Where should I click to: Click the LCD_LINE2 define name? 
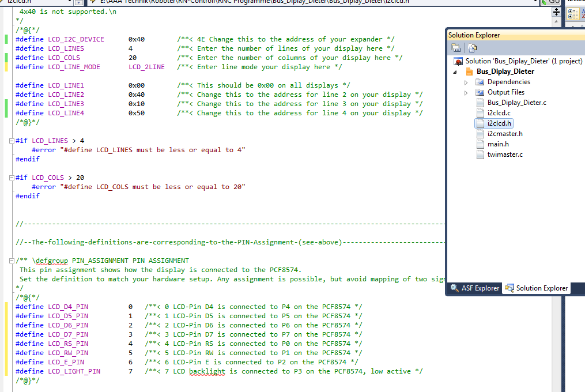point(66,95)
